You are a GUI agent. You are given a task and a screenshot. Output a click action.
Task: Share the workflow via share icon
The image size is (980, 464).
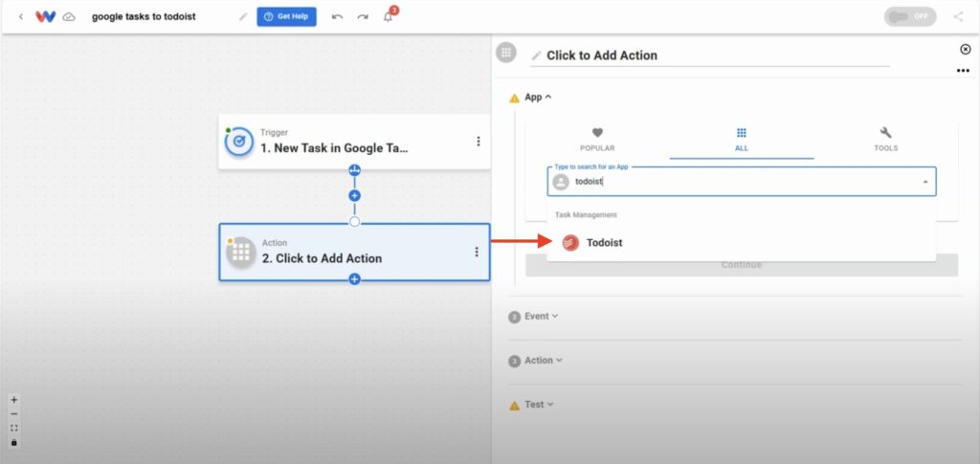coord(958,17)
